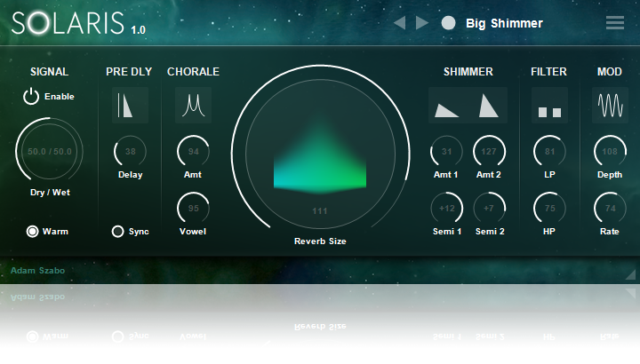Viewport: 640px width, 364px height.
Task: Open the hamburger menu
Action: (615, 23)
